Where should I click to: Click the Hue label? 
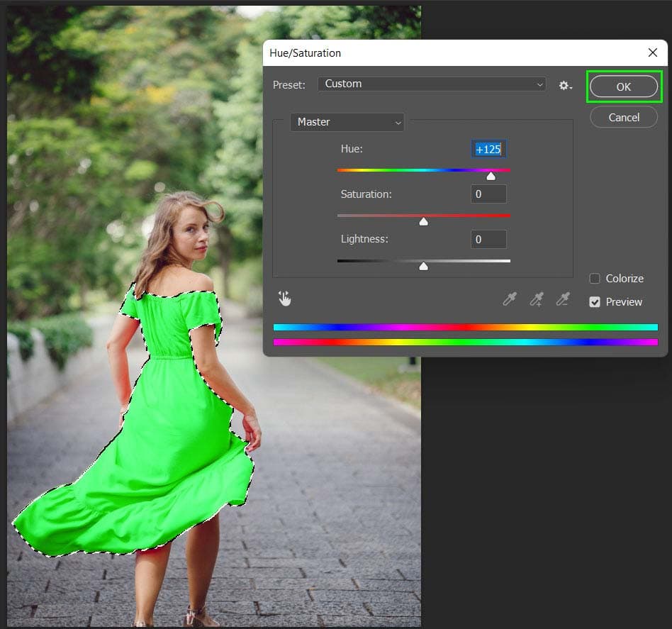352,149
